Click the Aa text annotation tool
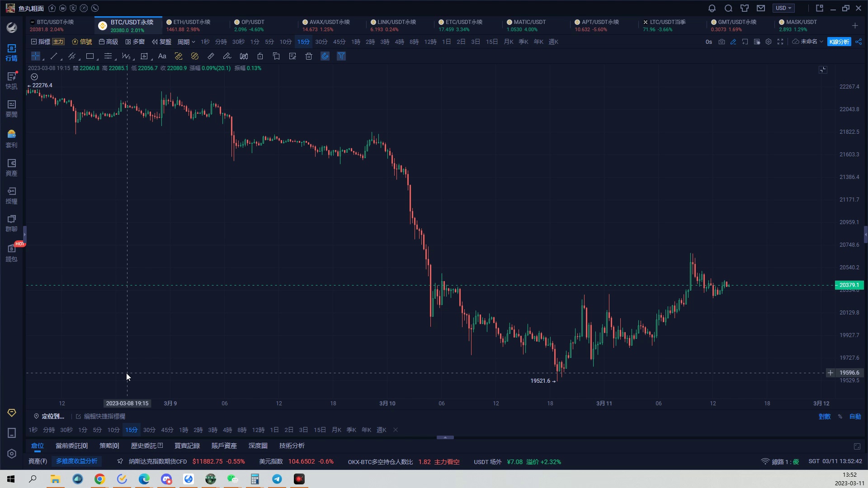 click(162, 56)
